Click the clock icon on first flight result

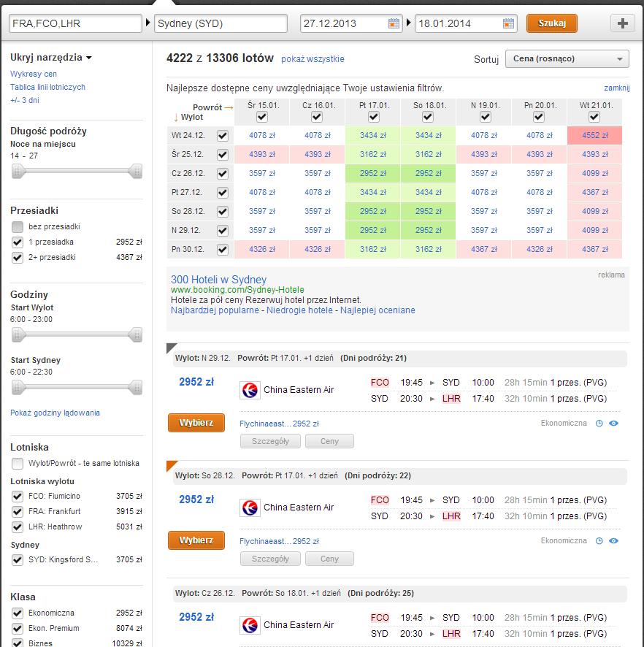coord(599,424)
